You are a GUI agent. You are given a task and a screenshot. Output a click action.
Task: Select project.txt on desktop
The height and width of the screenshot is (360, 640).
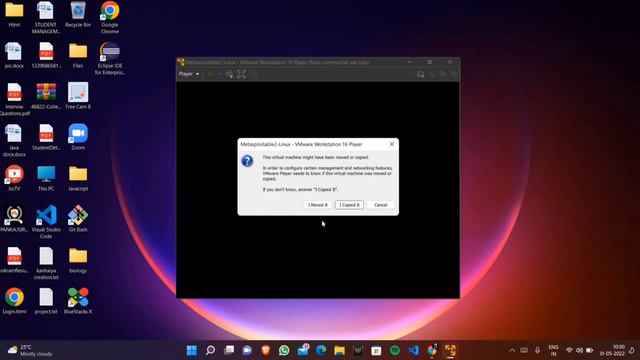[x=46, y=301]
